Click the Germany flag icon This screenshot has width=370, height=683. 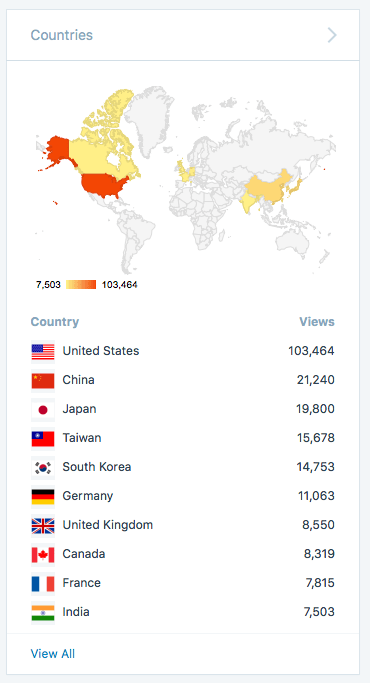point(43,496)
